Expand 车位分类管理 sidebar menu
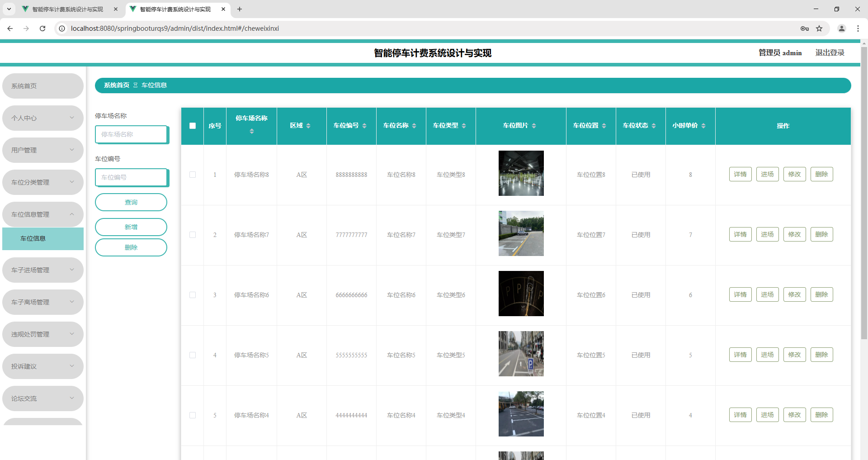 click(x=43, y=182)
